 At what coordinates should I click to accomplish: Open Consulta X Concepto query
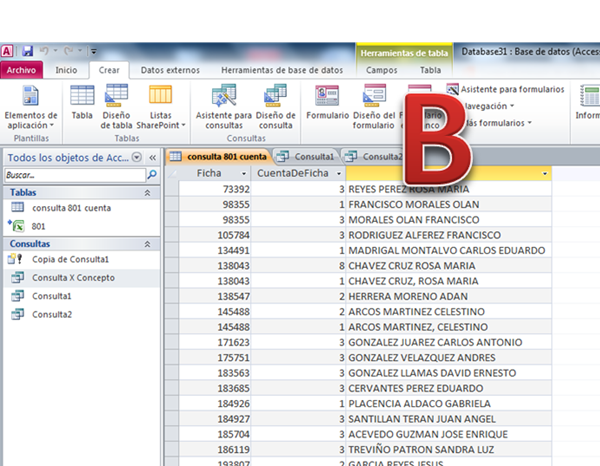coord(72,277)
